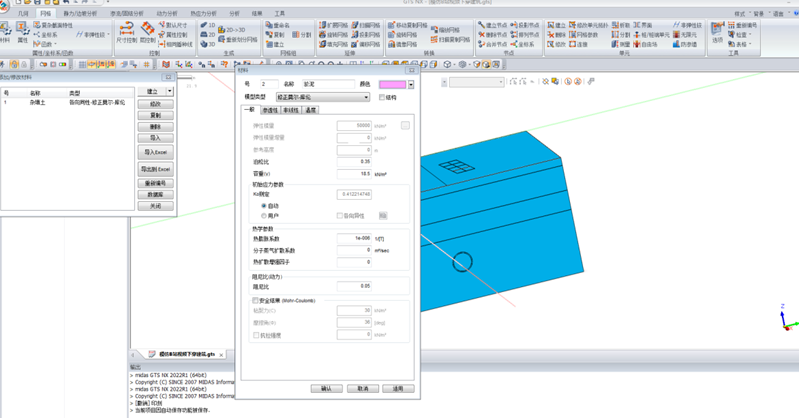
Task: Select User (用户) K0 radio button
Action: [264, 216]
